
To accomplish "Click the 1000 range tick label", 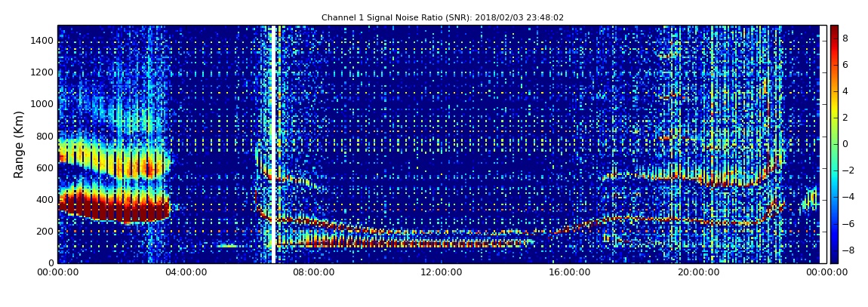I will (x=42, y=104).
